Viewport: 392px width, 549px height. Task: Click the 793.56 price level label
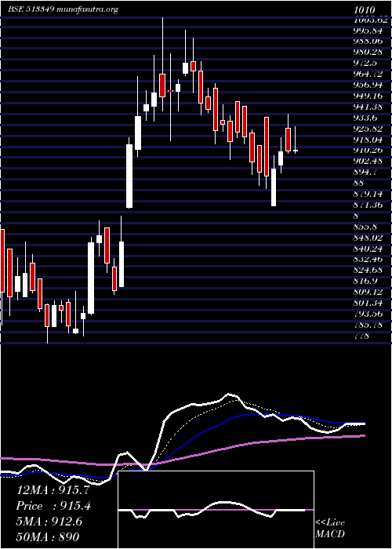coord(368,314)
